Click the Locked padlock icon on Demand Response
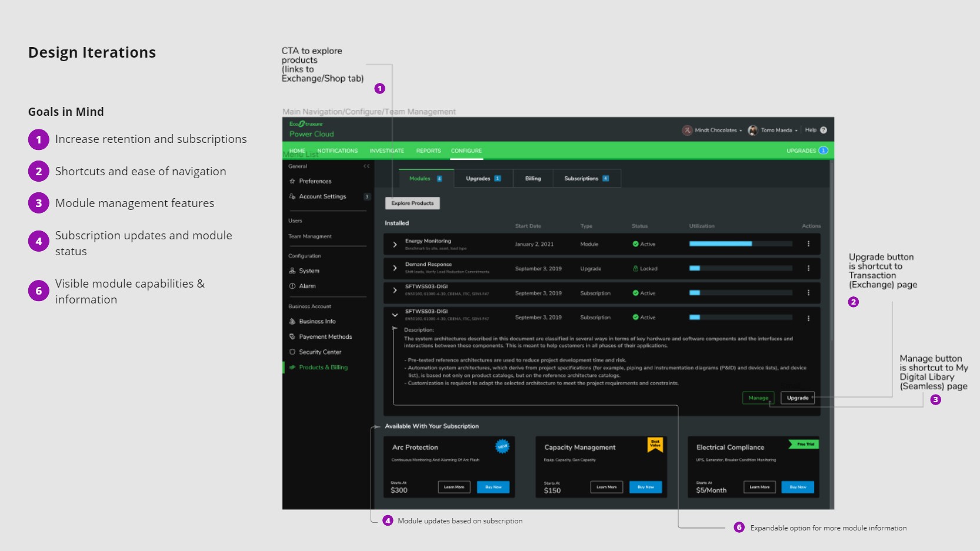This screenshot has height=551, width=980. 635,269
